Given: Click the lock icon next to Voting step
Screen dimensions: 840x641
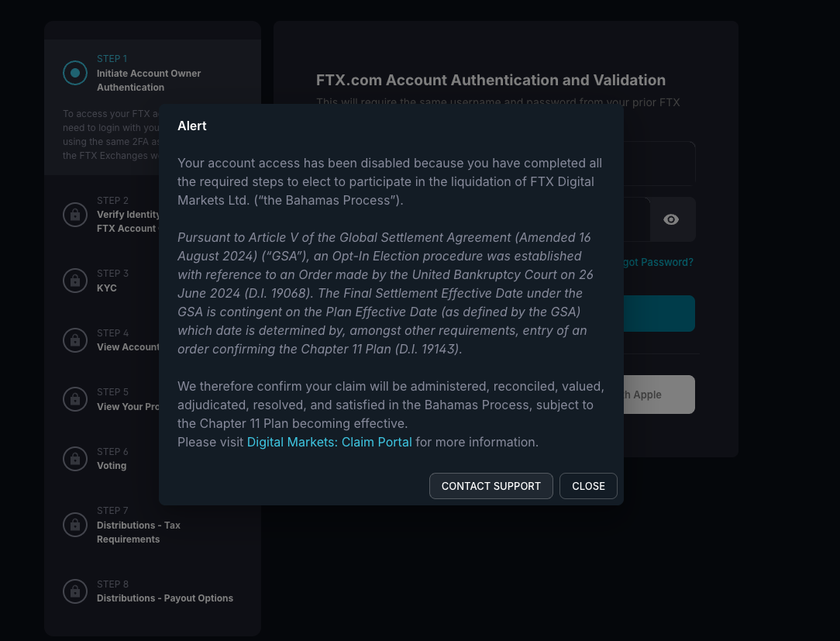Looking at the screenshot, I should coord(75,459).
